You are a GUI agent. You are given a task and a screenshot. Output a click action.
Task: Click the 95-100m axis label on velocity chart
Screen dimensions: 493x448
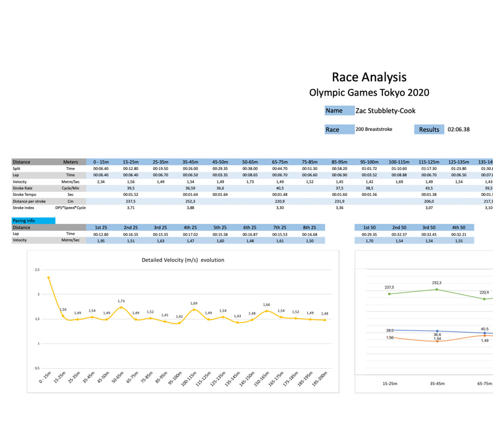point(175,378)
